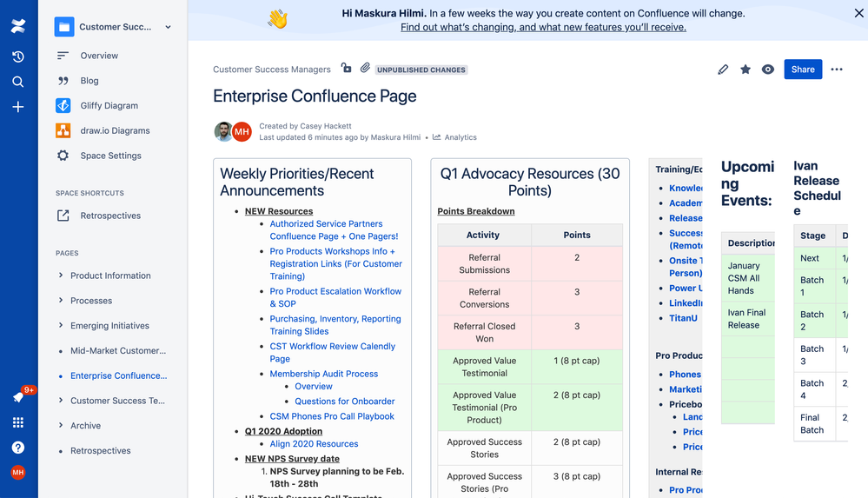Expand the Customer Success Te... tree

click(x=61, y=401)
